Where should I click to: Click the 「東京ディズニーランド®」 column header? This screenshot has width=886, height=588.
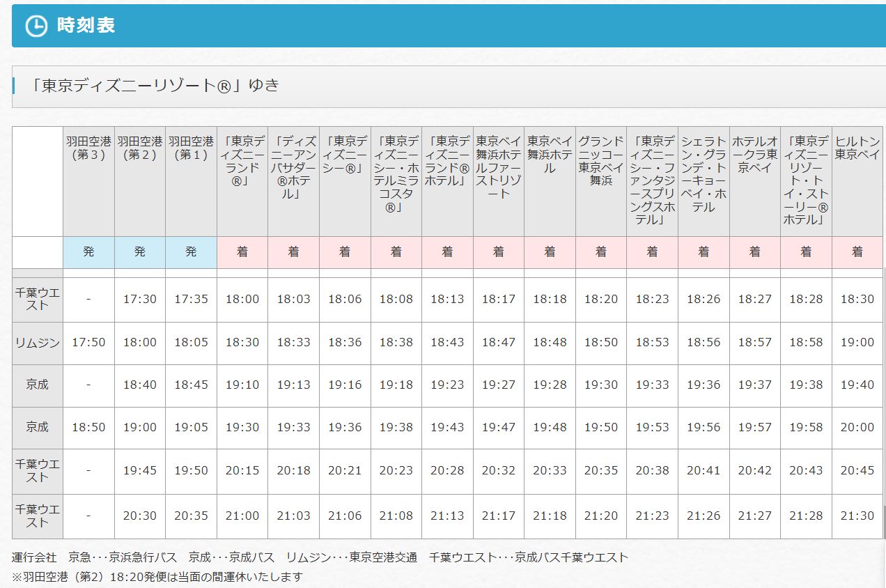tap(242, 181)
